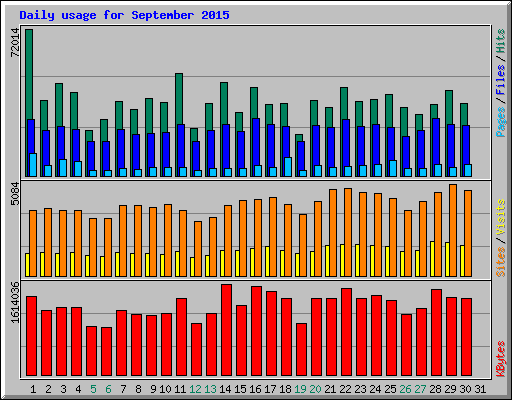Click the 'Pages' legend label

(501, 122)
